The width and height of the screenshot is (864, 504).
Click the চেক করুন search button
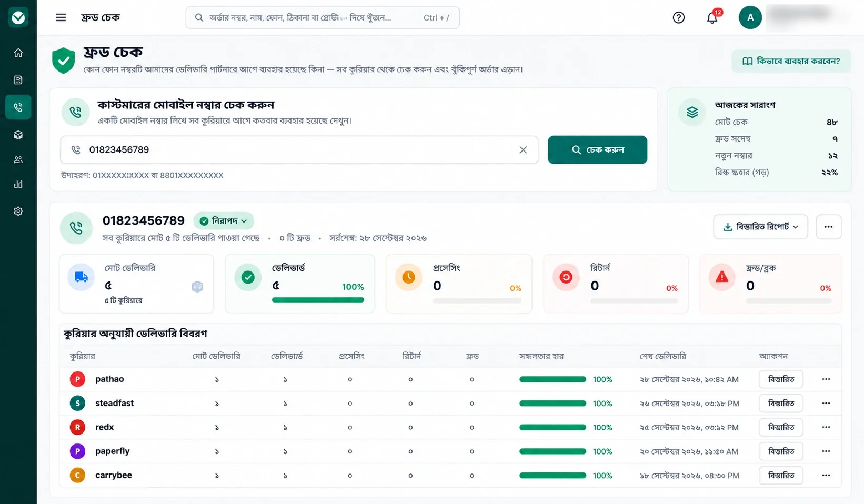(x=597, y=150)
